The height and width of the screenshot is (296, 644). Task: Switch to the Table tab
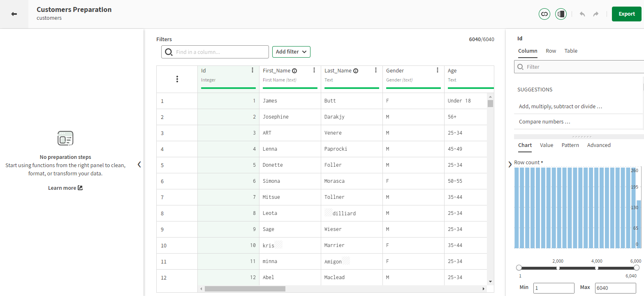coord(571,51)
